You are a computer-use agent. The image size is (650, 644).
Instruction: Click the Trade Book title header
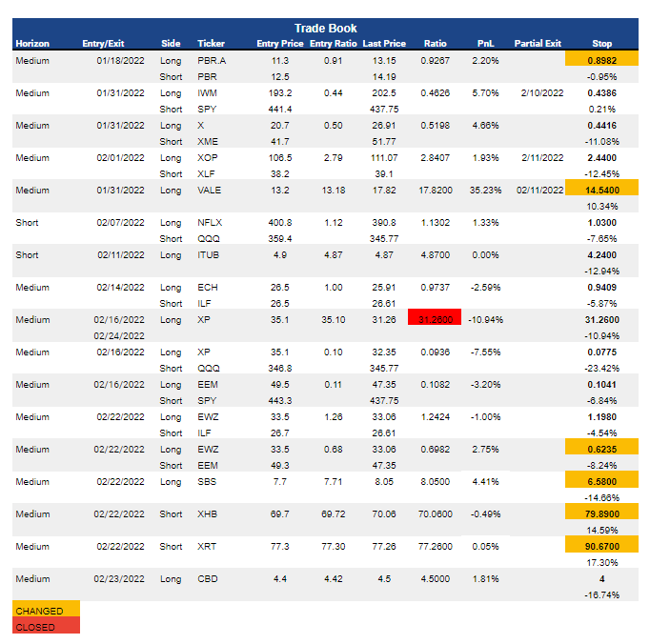325,29
